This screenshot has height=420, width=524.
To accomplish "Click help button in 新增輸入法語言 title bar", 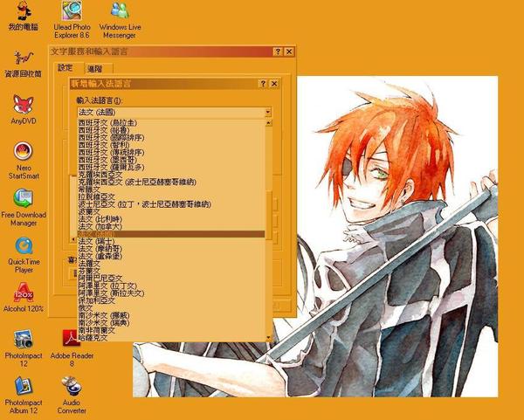I will (263, 84).
